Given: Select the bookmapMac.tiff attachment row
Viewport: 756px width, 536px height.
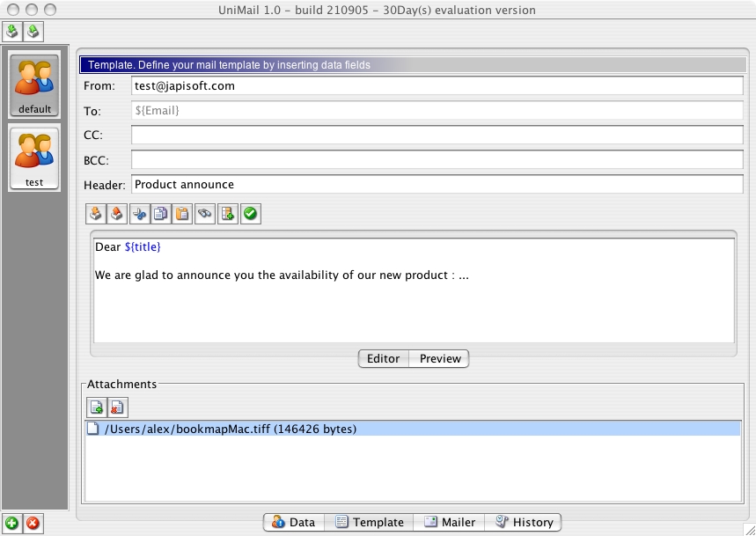Looking at the screenshot, I should 413,429.
